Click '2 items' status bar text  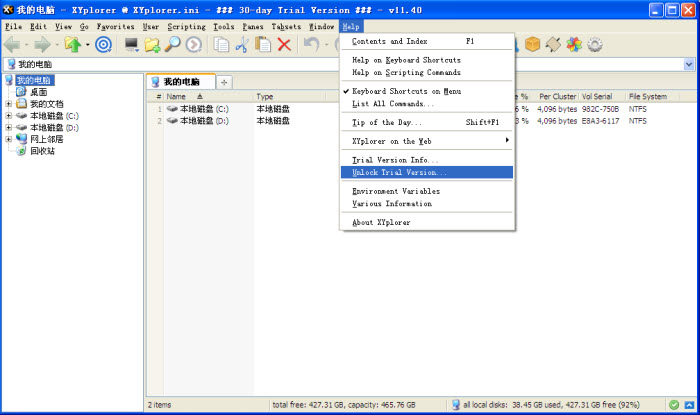[159, 405]
